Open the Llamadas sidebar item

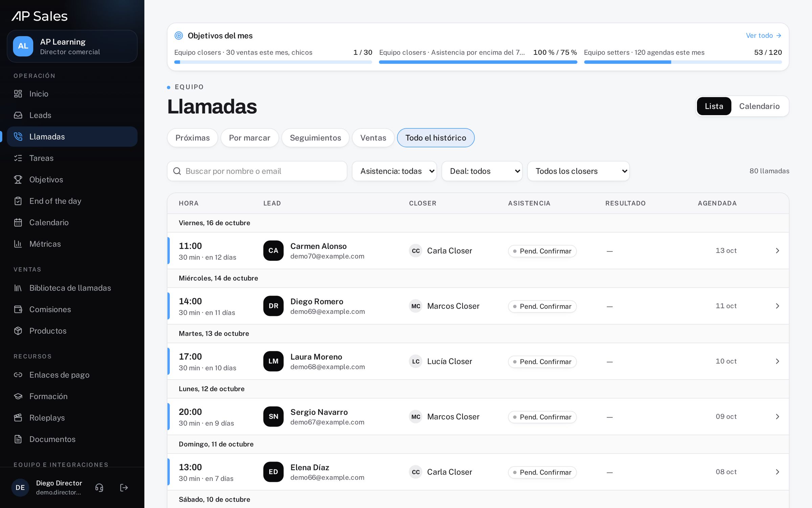click(72, 137)
